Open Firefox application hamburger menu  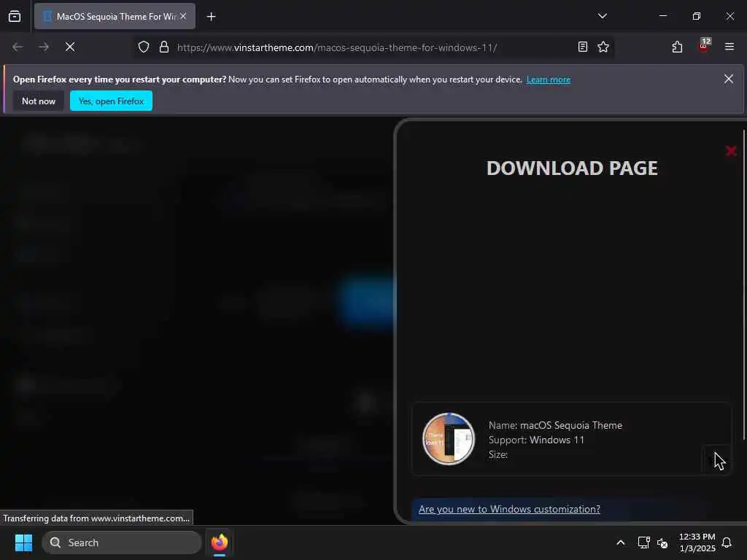(x=729, y=47)
